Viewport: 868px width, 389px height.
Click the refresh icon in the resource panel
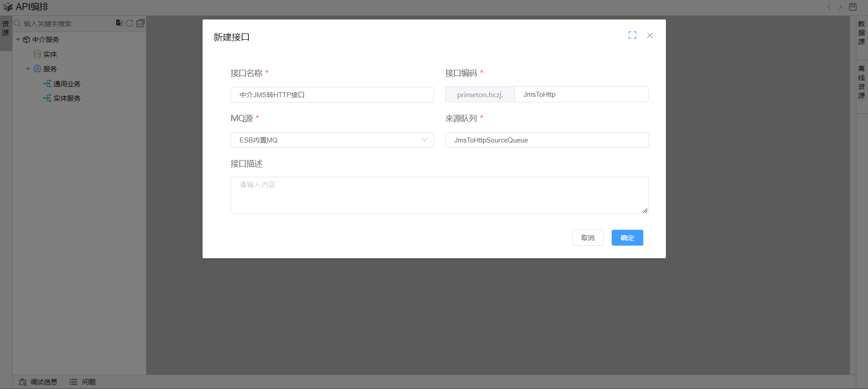[130, 23]
